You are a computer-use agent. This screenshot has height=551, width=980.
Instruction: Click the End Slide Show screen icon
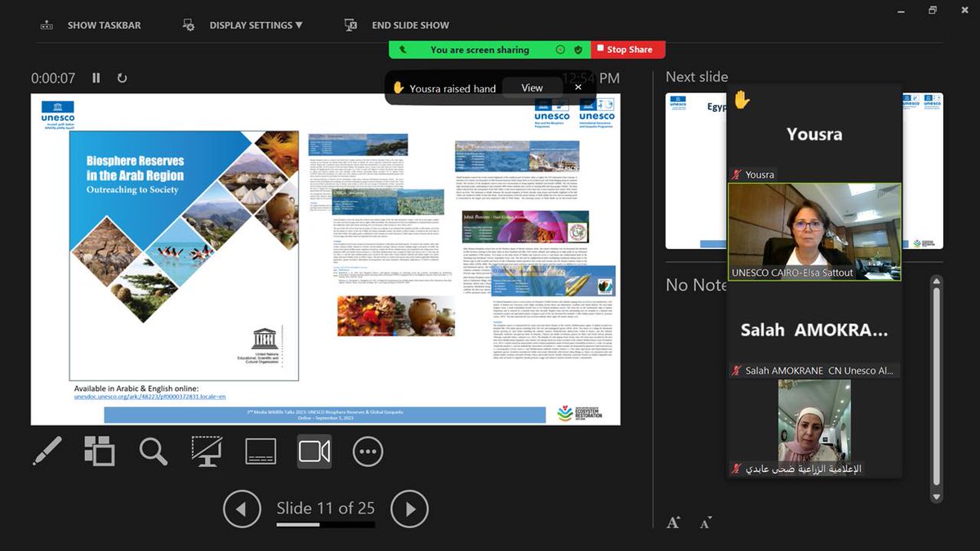[351, 25]
